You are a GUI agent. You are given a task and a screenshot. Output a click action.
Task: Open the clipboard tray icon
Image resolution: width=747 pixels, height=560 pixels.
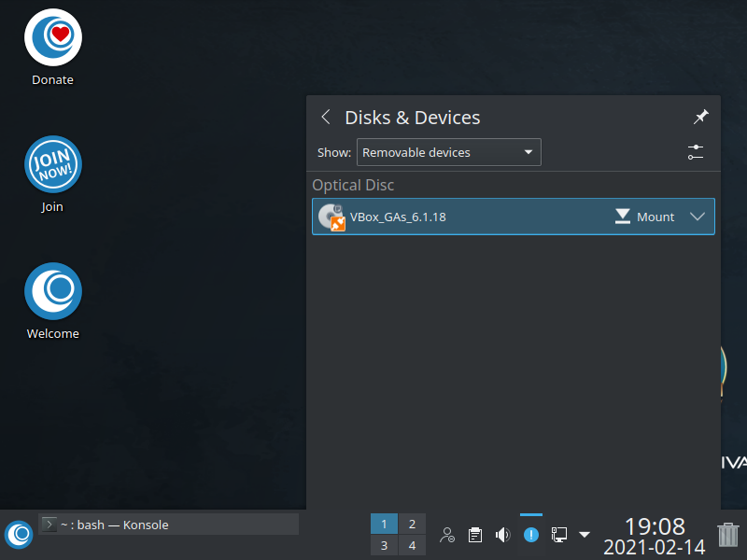(x=475, y=535)
